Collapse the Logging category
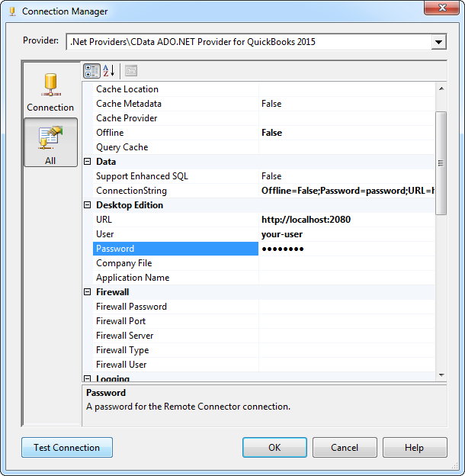465x476 pixels. 86,378
